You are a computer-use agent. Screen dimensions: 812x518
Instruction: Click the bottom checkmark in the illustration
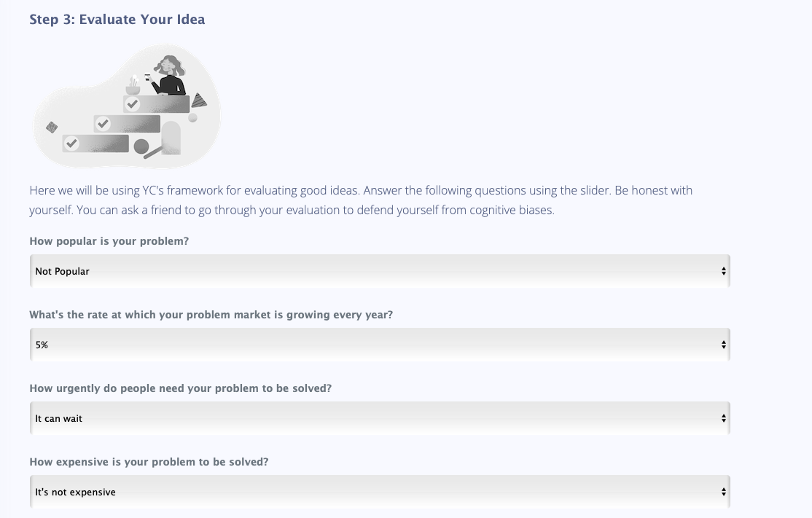pos(71,144)
